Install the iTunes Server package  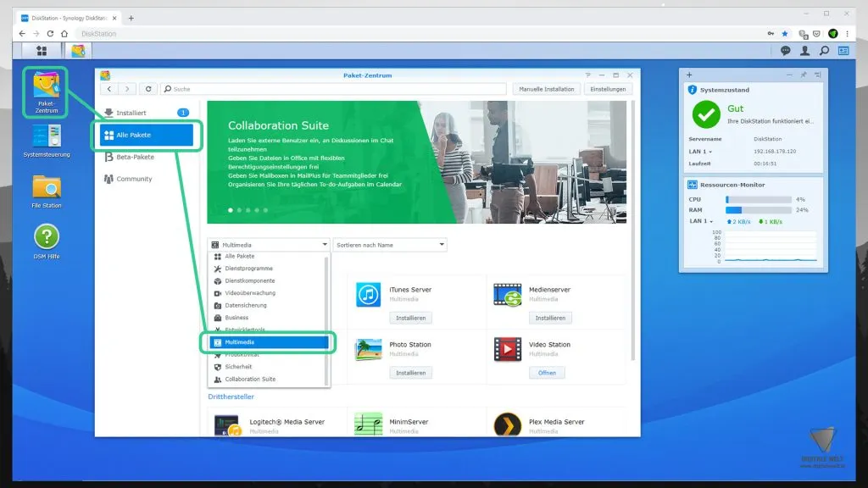(x=411, y=319)
